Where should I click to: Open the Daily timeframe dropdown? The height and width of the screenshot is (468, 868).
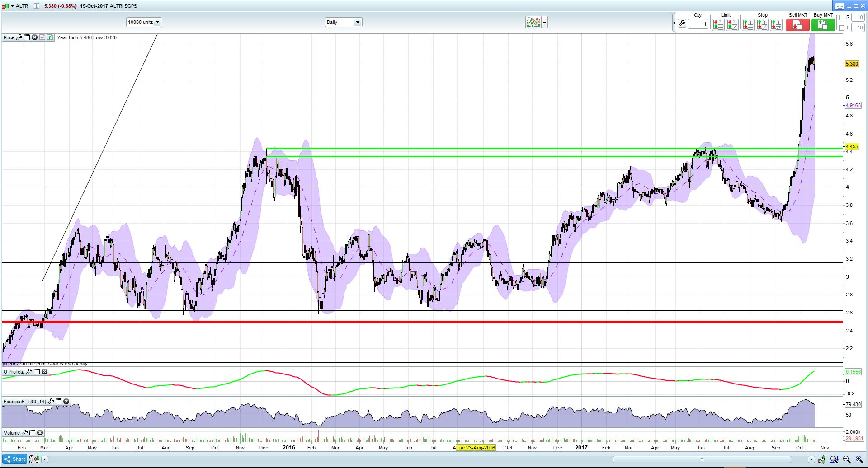point(343,22)
